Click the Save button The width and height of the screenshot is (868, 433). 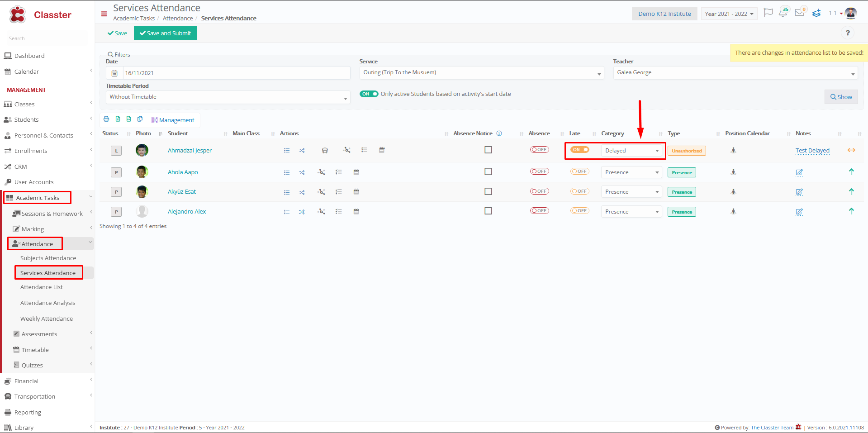pos(118,33)
